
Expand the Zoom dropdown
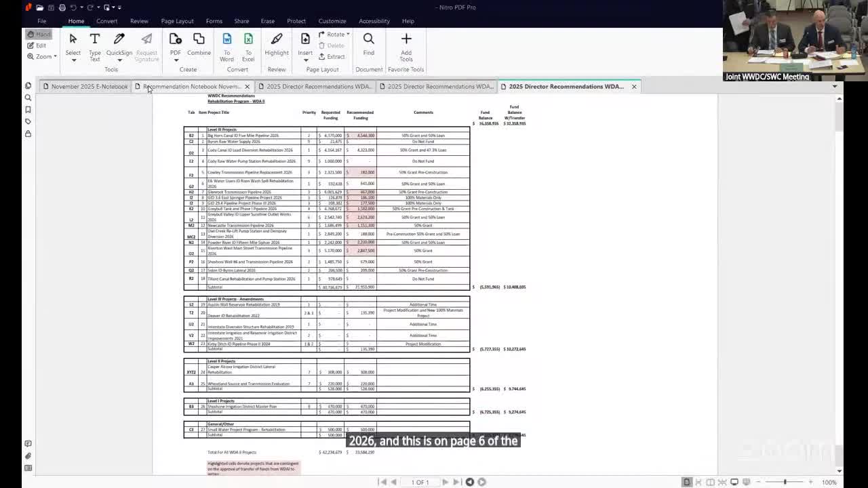click(x=45, y=56)
